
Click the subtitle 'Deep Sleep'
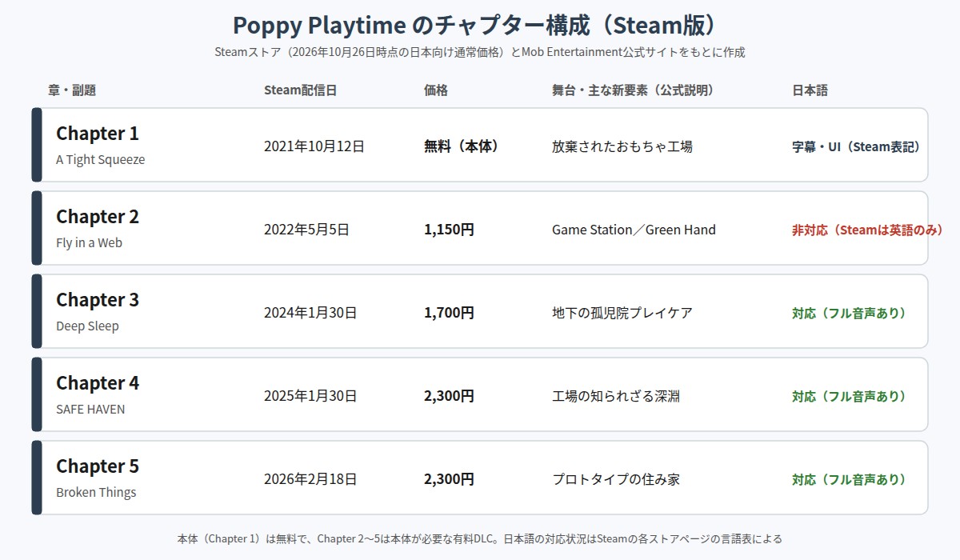coord(87,326)
